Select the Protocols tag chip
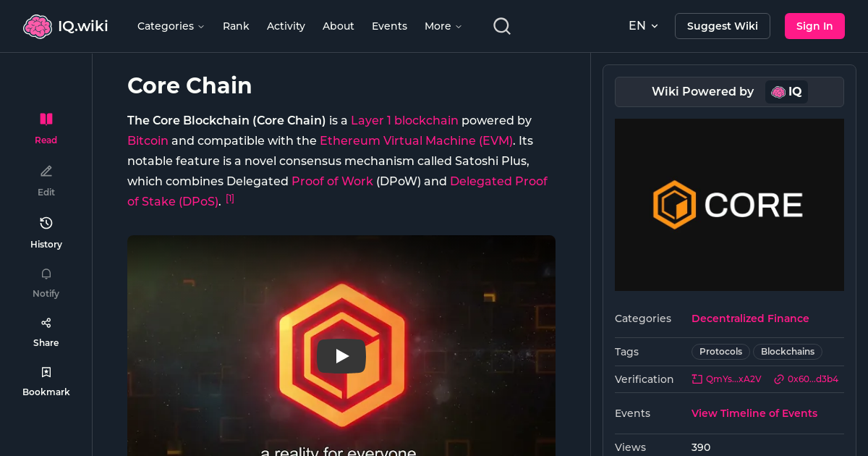The height and width of the screenshot is (456, 868). coord(720,351)
